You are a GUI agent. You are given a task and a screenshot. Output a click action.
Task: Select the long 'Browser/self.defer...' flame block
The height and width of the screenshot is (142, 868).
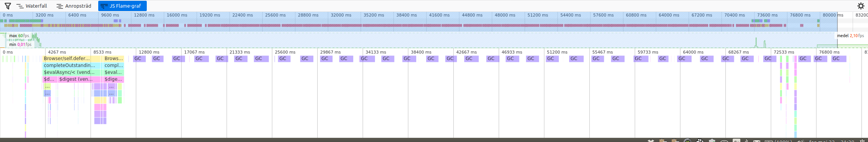[72, 59]
